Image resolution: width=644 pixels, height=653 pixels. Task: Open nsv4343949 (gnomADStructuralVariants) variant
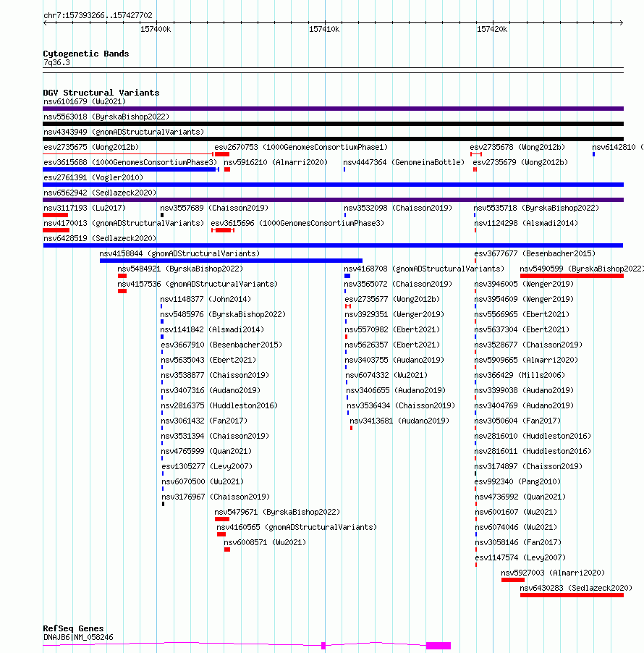124,132
